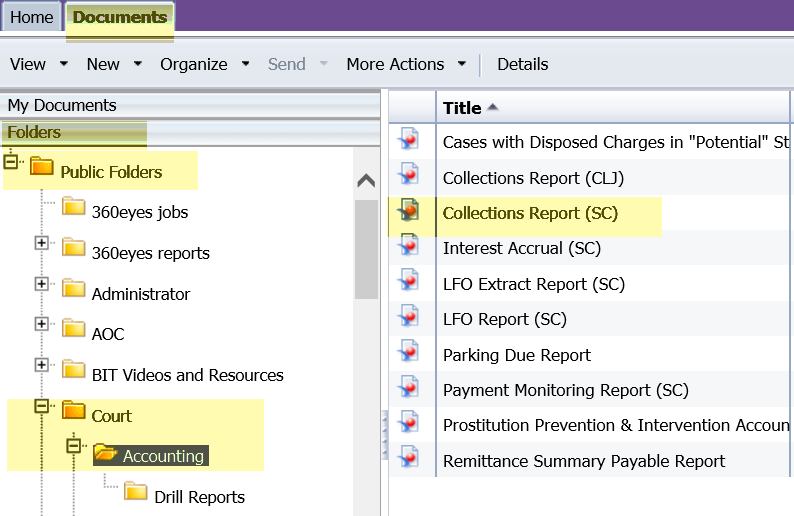Open the New menu

pyautogui.click(x=103, y=64)
